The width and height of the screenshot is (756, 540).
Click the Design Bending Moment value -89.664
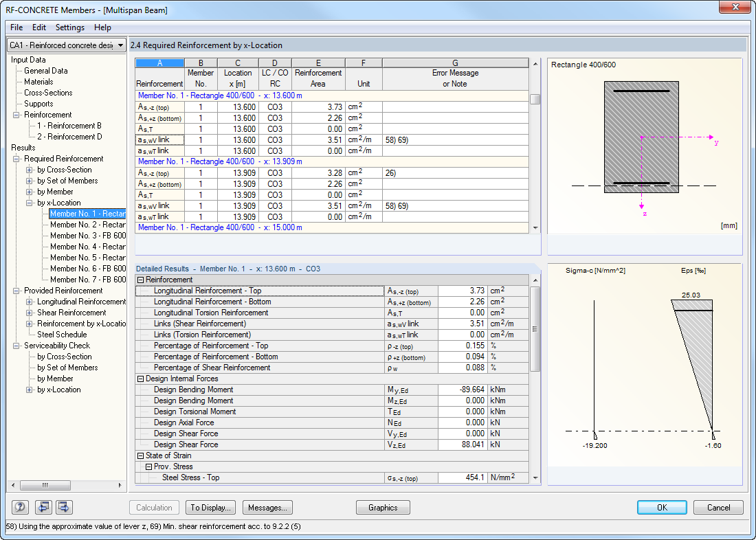pos(462,390)
